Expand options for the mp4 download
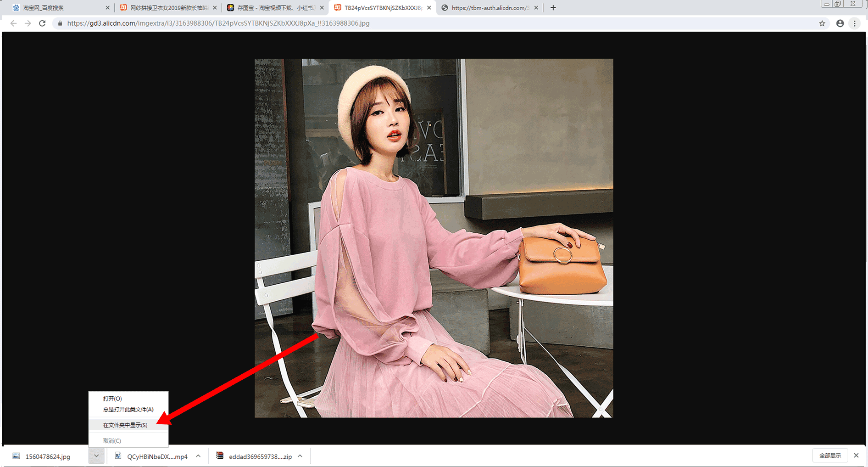Image resolution: width=868 pixels, height=467 pixels. 198,456
